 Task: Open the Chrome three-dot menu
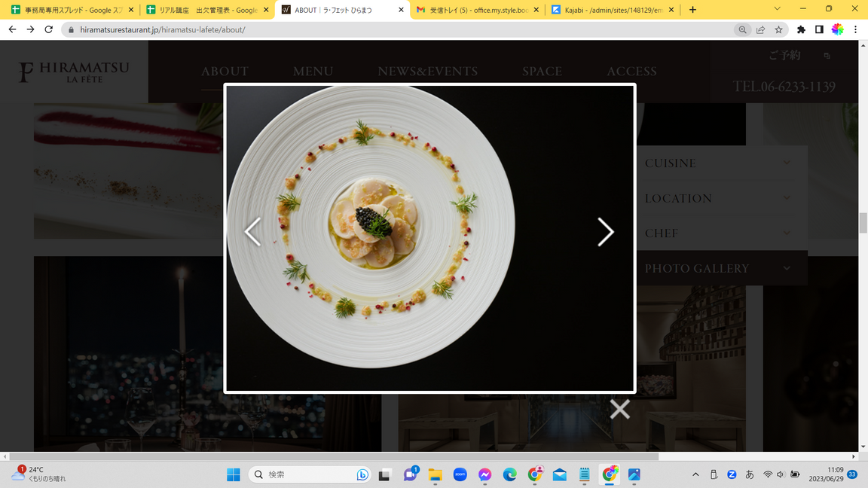[855, 29]
